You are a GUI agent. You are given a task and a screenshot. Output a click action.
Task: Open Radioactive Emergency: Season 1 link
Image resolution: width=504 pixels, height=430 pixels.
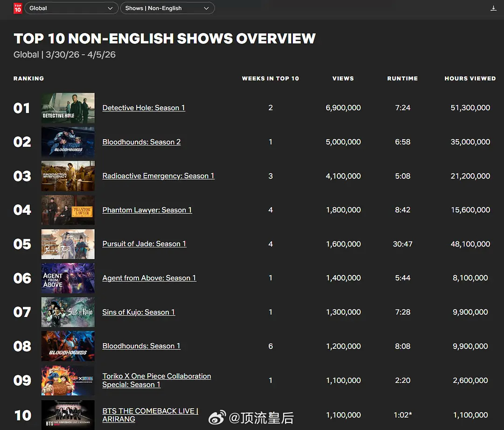pos(159,176)
